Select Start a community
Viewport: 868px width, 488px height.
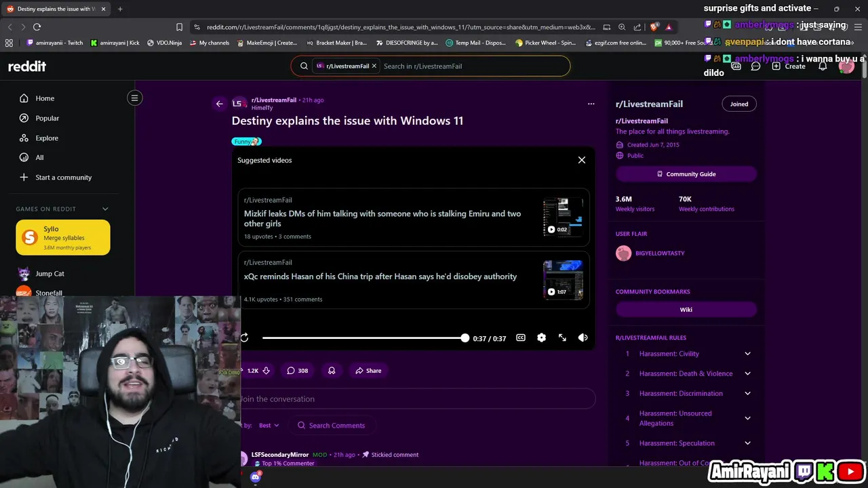(62, 178)
